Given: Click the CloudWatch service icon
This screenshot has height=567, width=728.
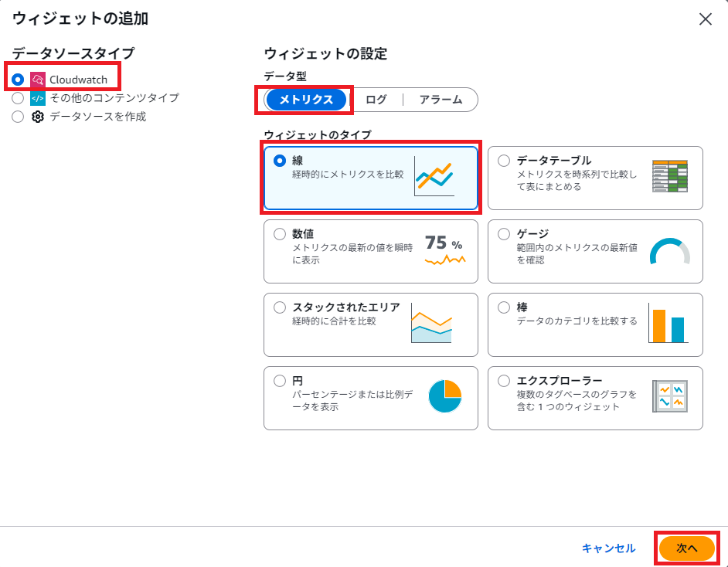Looking at the screenshot, I should coord(38,80).
